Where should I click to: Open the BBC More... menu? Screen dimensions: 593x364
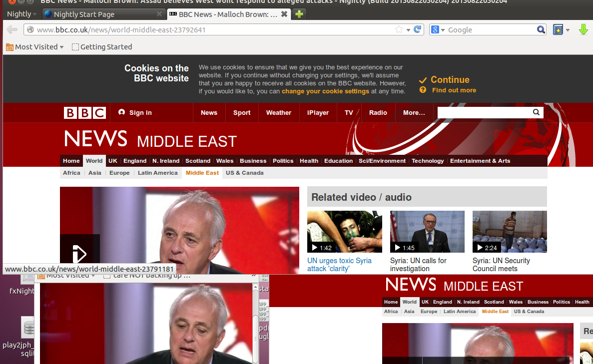414,113
